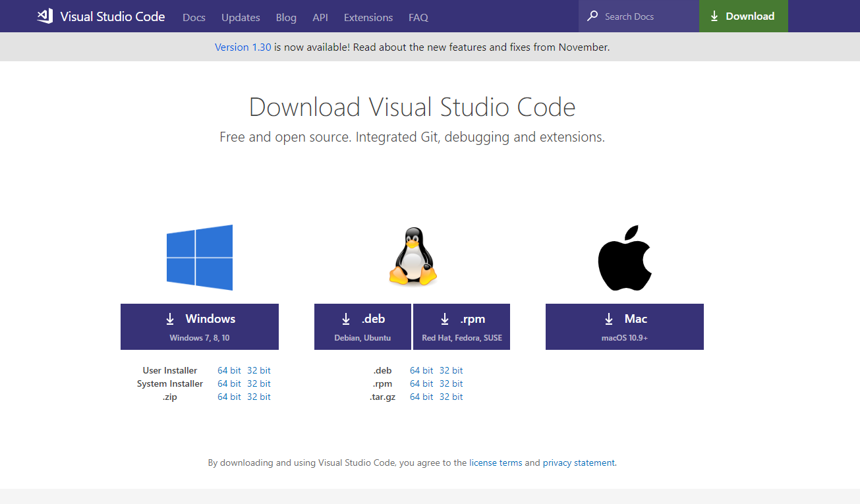Download the .deb Debian, Ubuntu package
The image size is (860, 504).
pyautogui.click(x=362, y=327)
